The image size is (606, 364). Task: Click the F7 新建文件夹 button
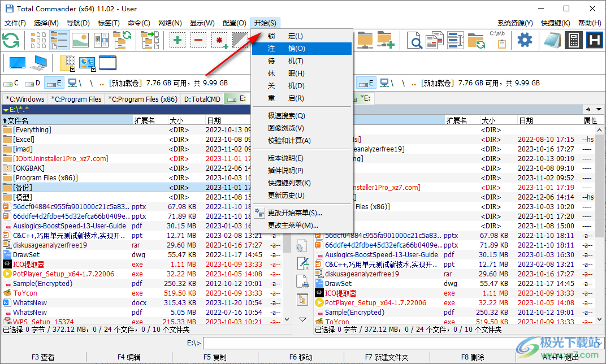(387, 357)
